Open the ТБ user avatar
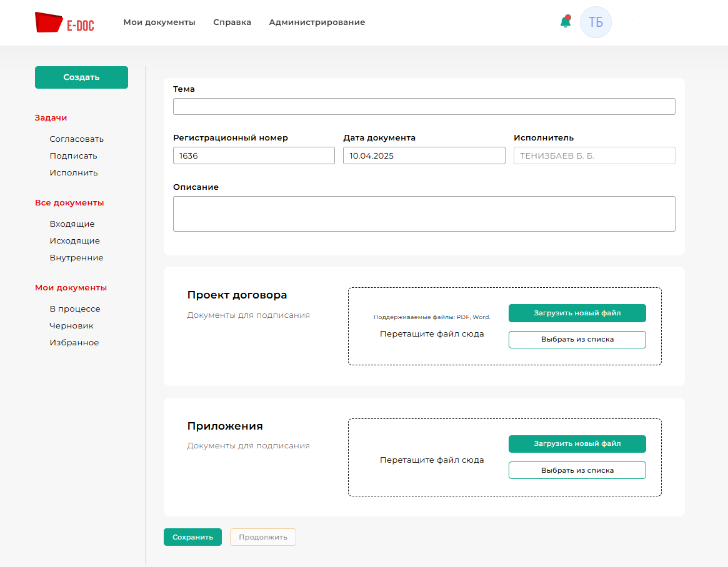 pyautogui.click(x=596, y=22)
